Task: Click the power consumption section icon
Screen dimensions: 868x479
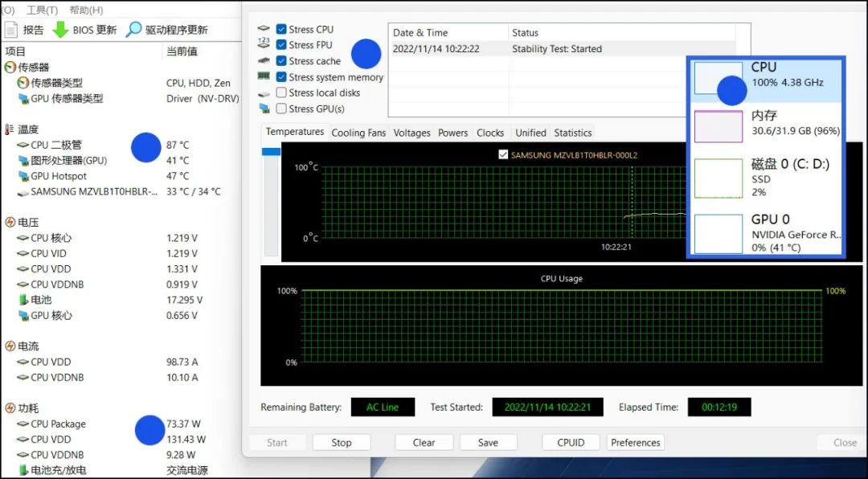Action: pyautogui.click(x=10, y=408)
